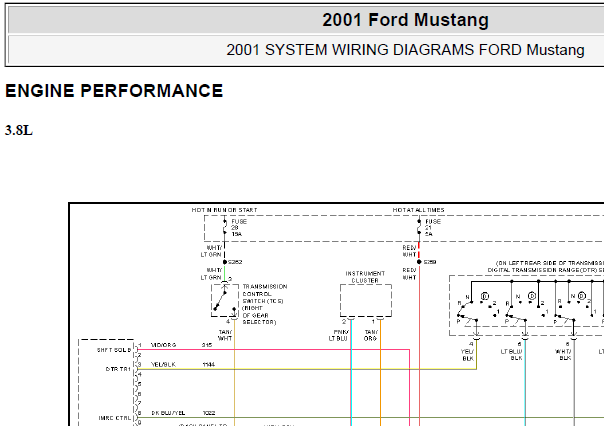
Task: Click the '2001 Ford Mustang' title
Action: click(x=405, y=20)
